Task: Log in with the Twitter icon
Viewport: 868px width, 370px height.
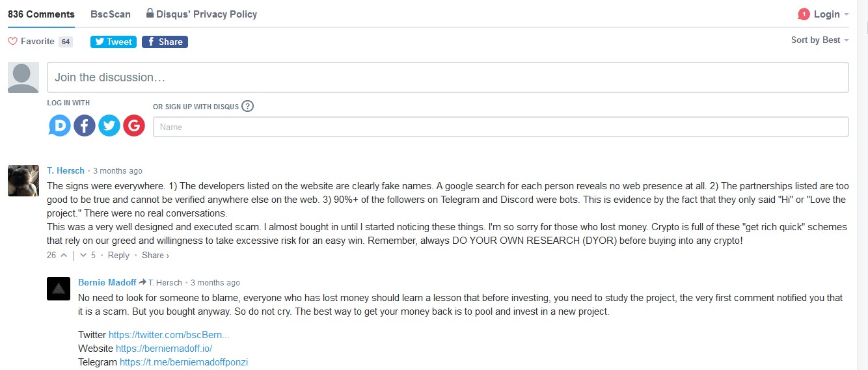Action: point(109,126)
